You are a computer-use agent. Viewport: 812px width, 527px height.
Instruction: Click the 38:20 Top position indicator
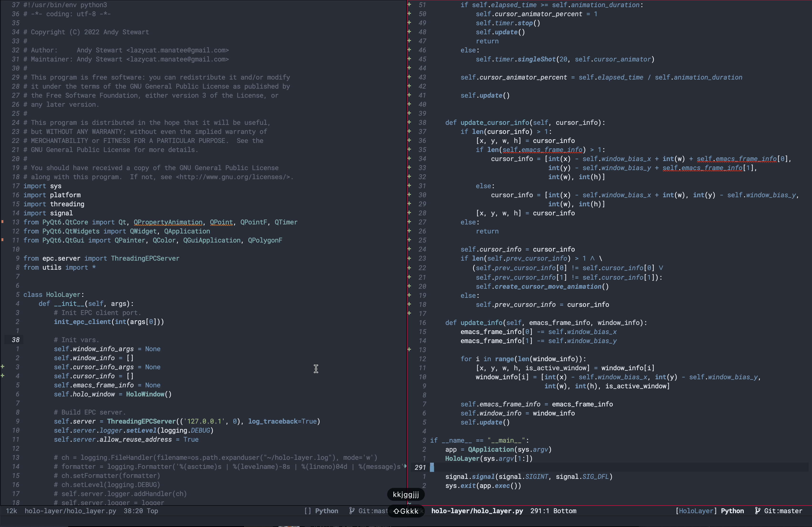click(140, 511)
